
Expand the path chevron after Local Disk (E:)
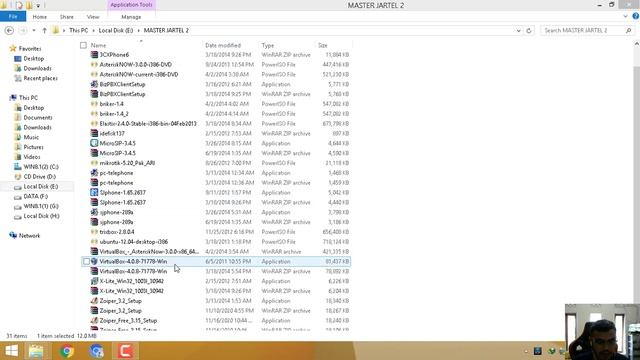point(138,31)
